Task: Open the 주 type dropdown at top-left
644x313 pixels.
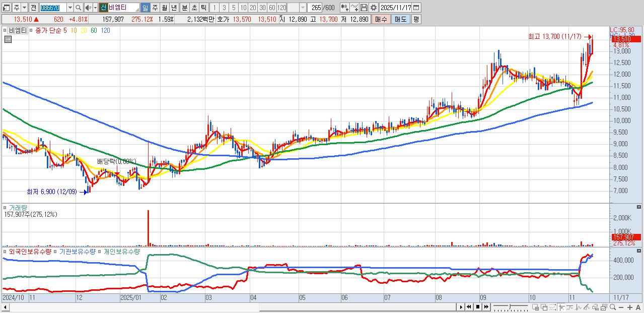Action: click(x=24, y=8)
